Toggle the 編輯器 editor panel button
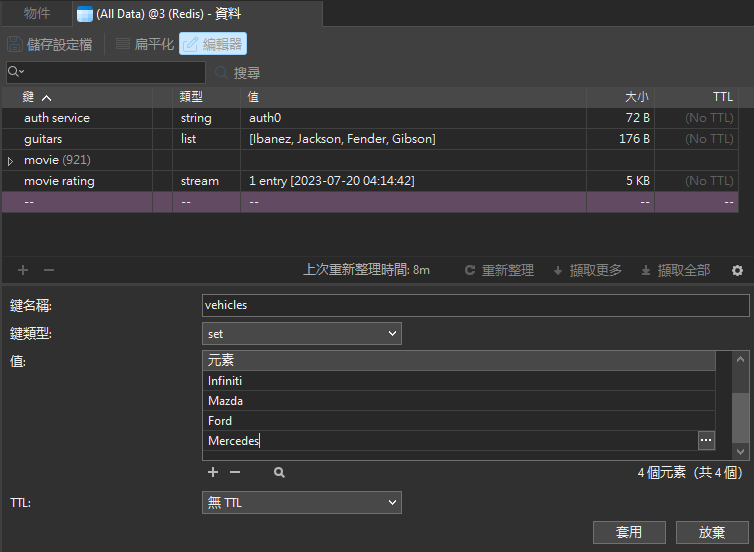This screenshot has height=552, width=754. point(212,44)
